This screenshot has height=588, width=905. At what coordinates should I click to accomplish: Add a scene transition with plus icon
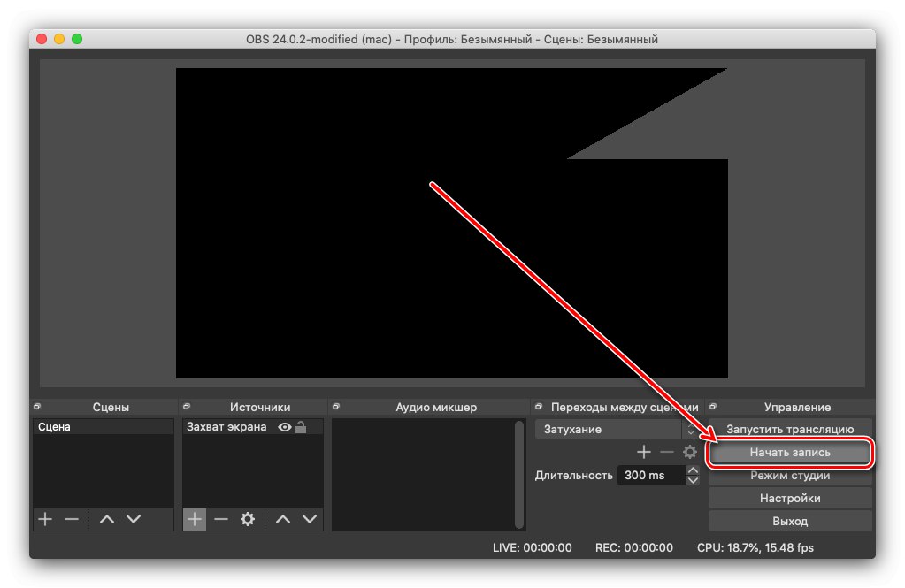pyautogui.click(x=644, y=452)
